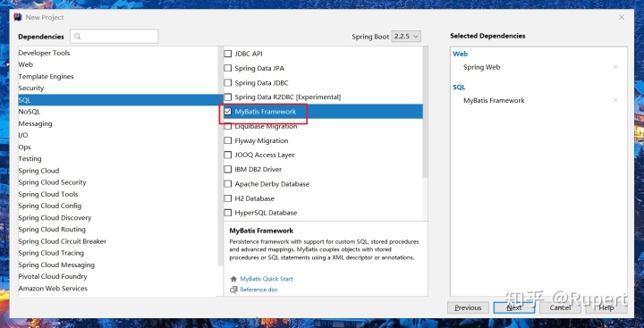Select MyBatis Framework in Selected Dependencies

point(494,100)
